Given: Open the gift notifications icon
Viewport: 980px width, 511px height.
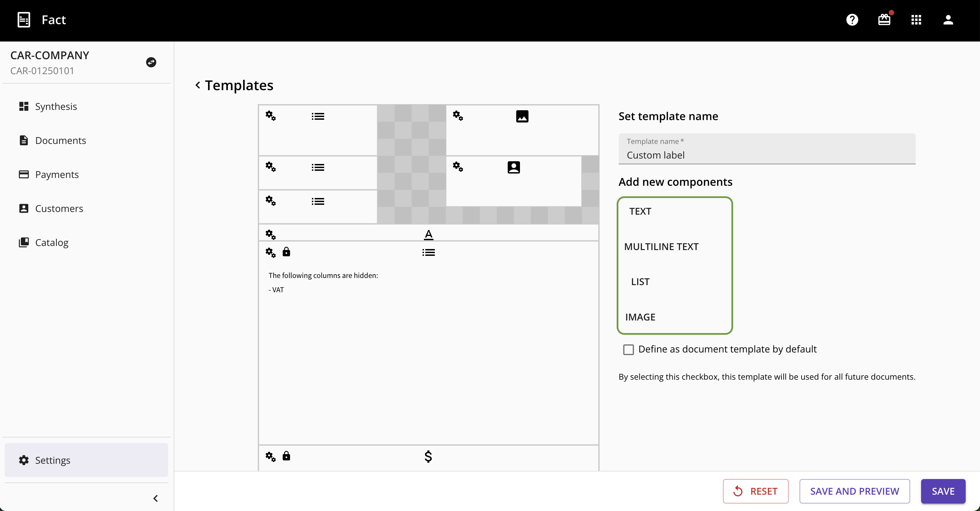Looking at the screenshot, I should click(x=884, y=20).
